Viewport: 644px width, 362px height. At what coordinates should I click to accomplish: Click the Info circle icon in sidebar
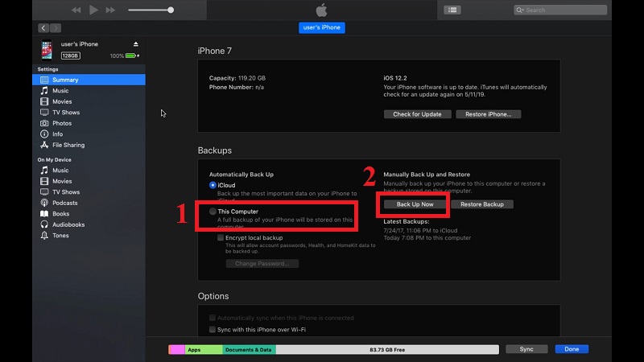(44, 134)
